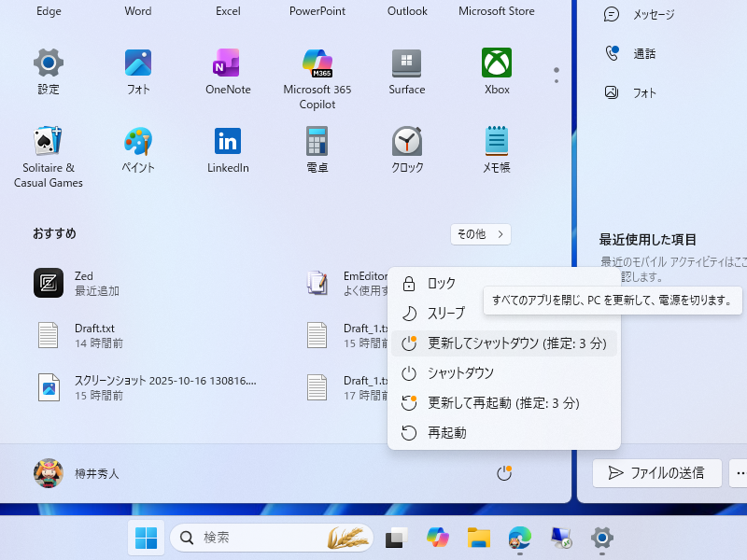Viewport: 747px width, 560px height.
Task: Launch the Xbox app from pinned icons
Action: coord(496,65)
